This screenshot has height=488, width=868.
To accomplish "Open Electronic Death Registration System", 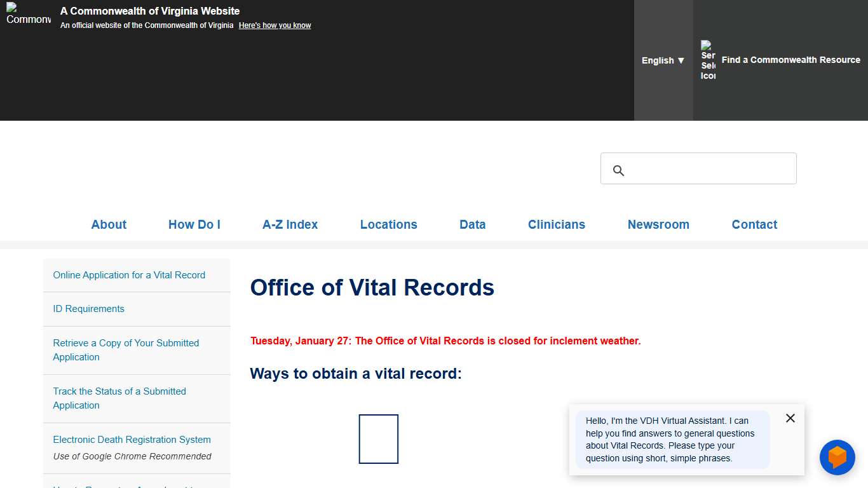I will [132, 439].
